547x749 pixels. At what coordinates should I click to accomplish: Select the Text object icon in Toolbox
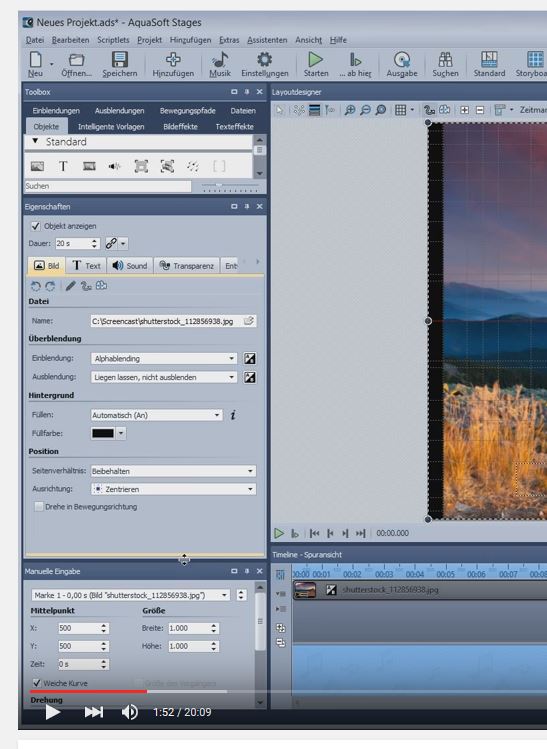[x=63, y=166]
